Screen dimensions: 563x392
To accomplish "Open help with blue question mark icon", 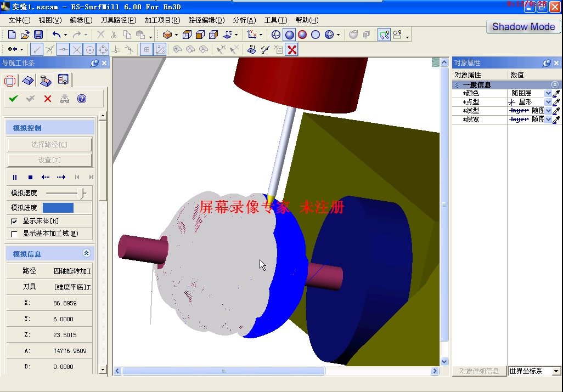I will pyautogui.click(x=82, y=99).
